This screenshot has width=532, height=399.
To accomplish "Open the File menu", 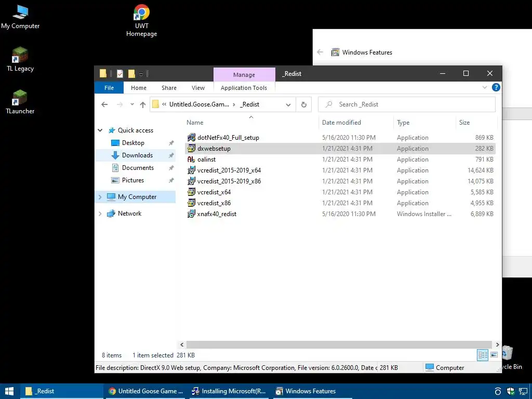I will tap(109, 87).
